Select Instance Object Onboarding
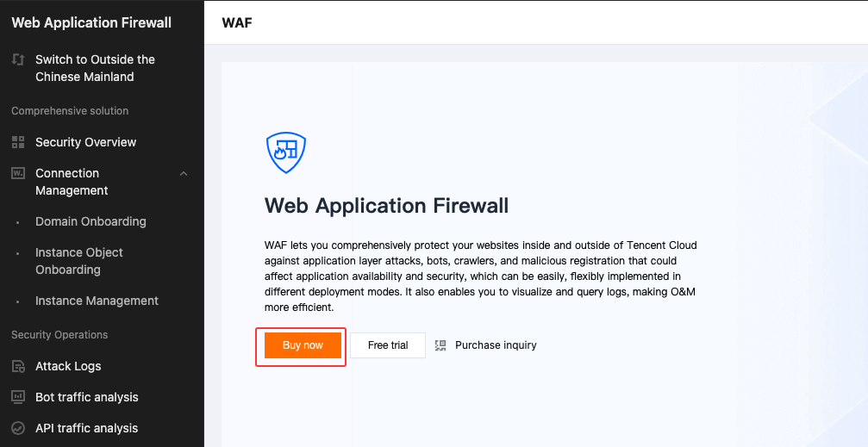Viewport: 868px width, 447px height. pyautogui.click(x=79, y=261)
